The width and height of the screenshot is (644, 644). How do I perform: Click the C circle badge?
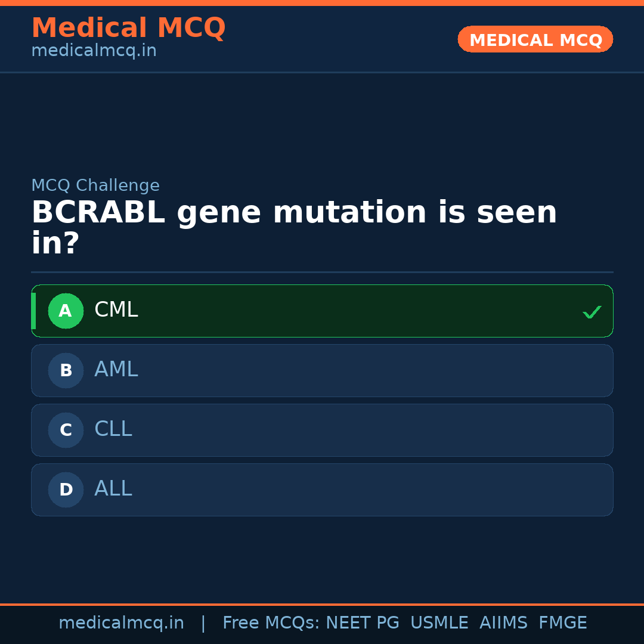(x=66, y=430)
